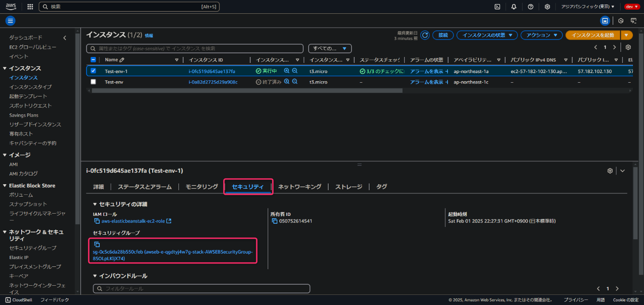Image resolution: width=644 pixels, height=305 pixels.
Task: Switch to the Networking tab
Action: pyautogui.click(x=299, y=187)
